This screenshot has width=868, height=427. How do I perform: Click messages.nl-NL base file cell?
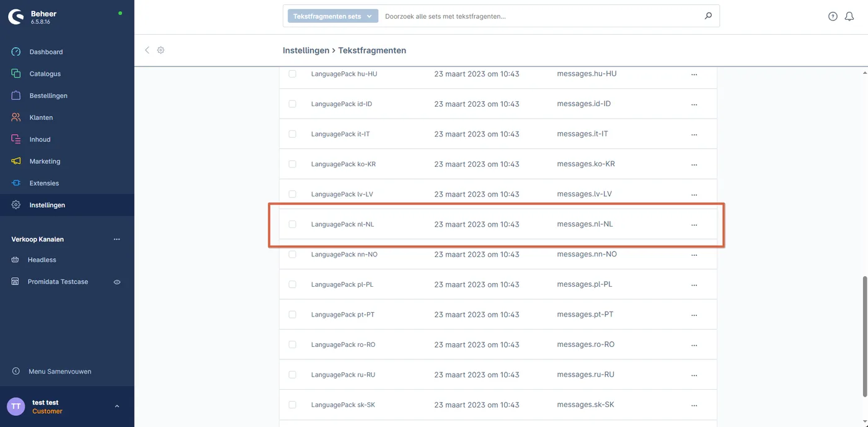click(x=585, y=224)
